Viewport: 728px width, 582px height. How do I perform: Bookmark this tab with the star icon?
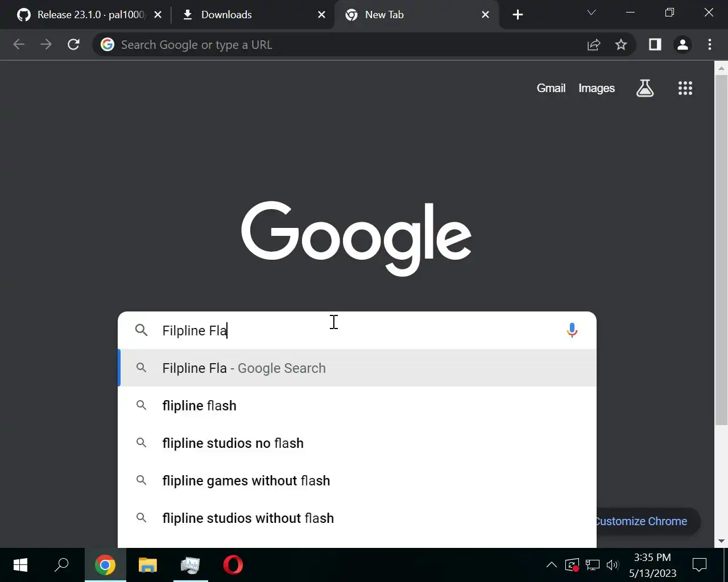(621, 44)
